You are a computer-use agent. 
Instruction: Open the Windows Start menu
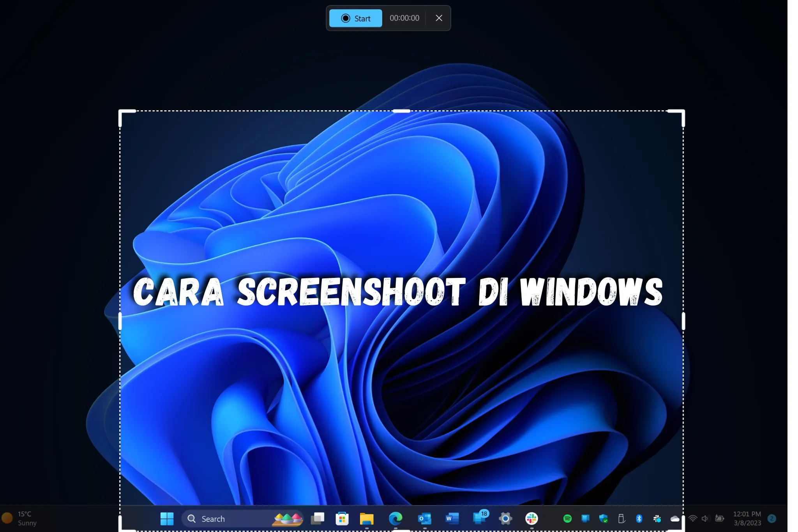click(167, 519)
